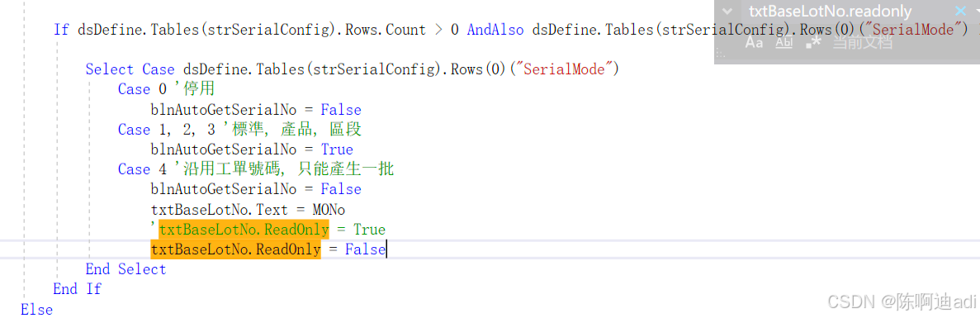Click the 'End If' line

[x=77, y=289]
